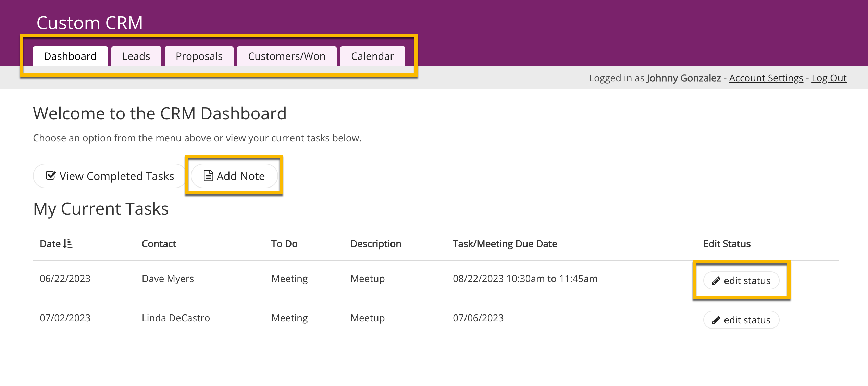Open Account Settings link
868x386 pixels.
click(x=766, y=78)
